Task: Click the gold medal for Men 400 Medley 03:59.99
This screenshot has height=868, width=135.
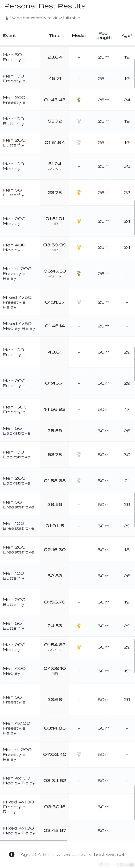Action: [79, 247]
